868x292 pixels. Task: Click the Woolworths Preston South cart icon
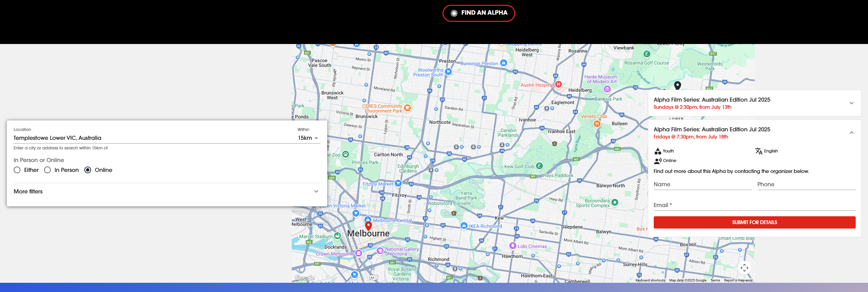(448, 72)
